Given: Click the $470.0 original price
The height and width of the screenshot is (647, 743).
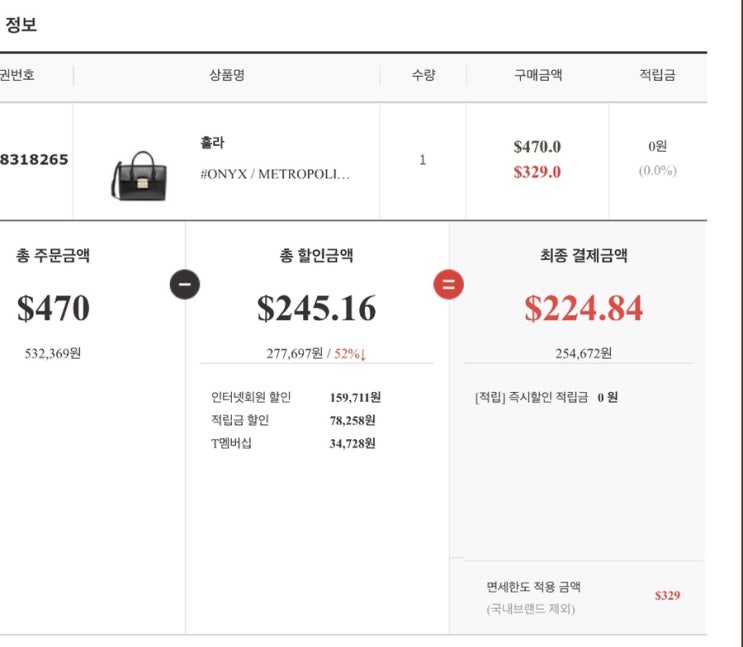Looking at the screenshot, I should (x=537, y=147).
